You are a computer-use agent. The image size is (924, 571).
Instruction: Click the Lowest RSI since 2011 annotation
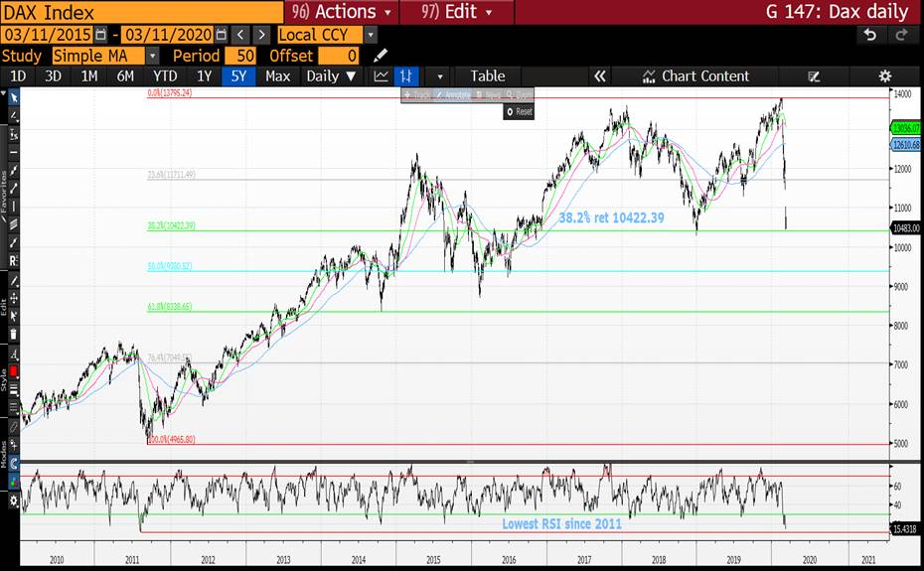(561, 524)
